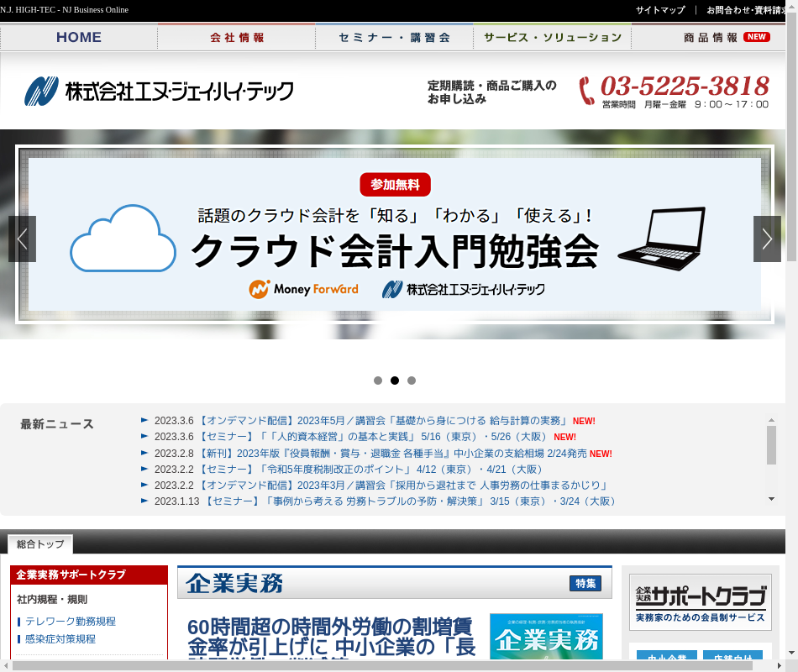Image resolution: width=798 pixels, height=672 pixels.
Task: Click the cloud illustration in the banner
Action: tap(123, 239)
